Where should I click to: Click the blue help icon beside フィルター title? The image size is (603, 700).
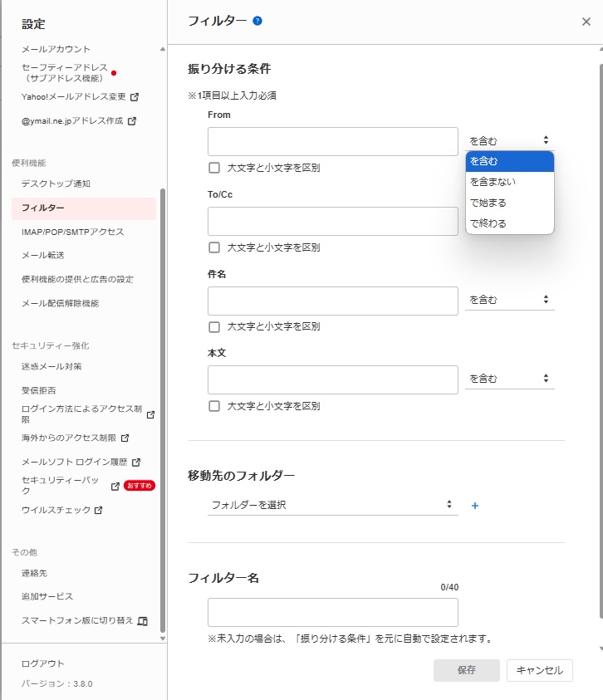(257, 21)
